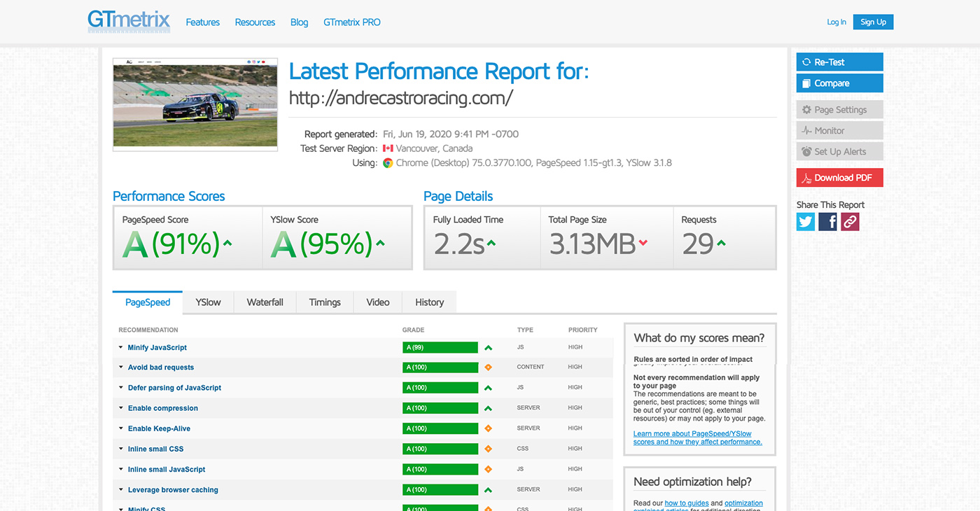The height and width of the screenshot is (511, 980).
Task: Click the Compare button
Action: pos(839,83)
